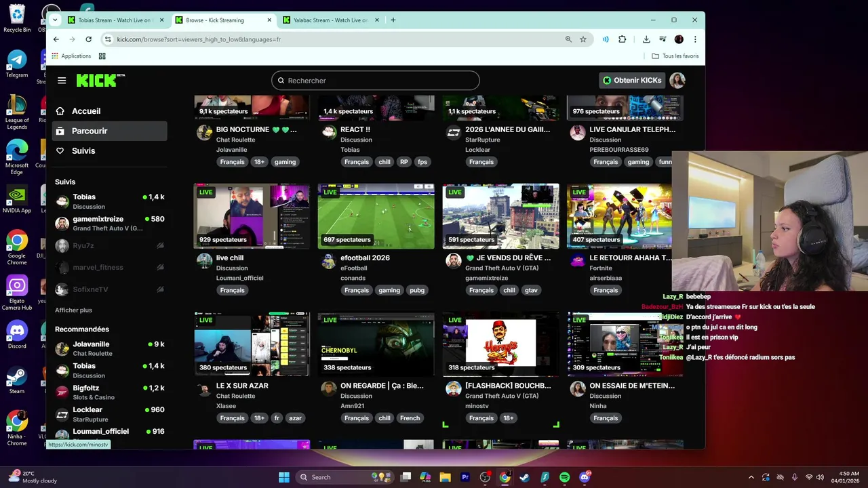Open Jolavanille in Recommandées
Image resolution: width=868 pixels, height=488 pixels.
tap(109, 348)
